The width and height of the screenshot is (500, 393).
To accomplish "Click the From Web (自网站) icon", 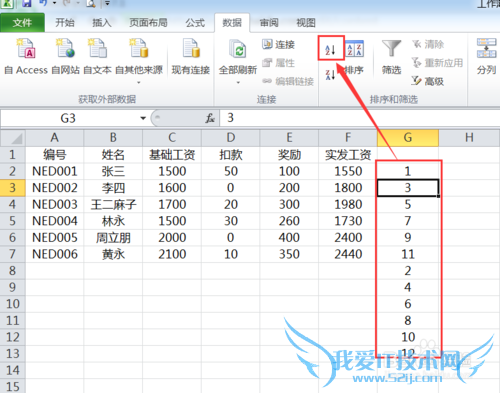I will click(x=65, y=48).
